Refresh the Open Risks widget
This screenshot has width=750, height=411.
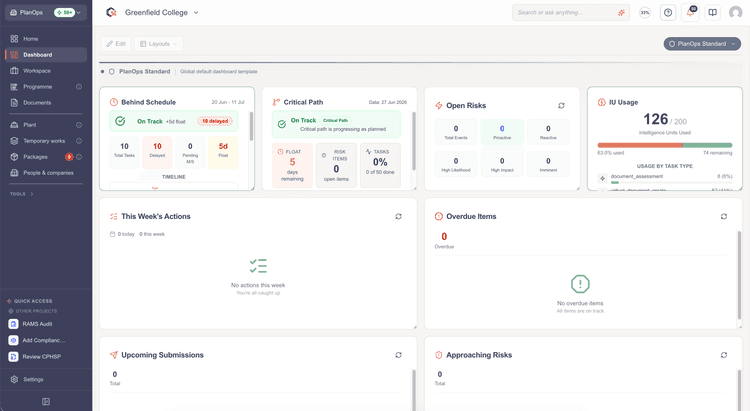click(x=561, y=105)
